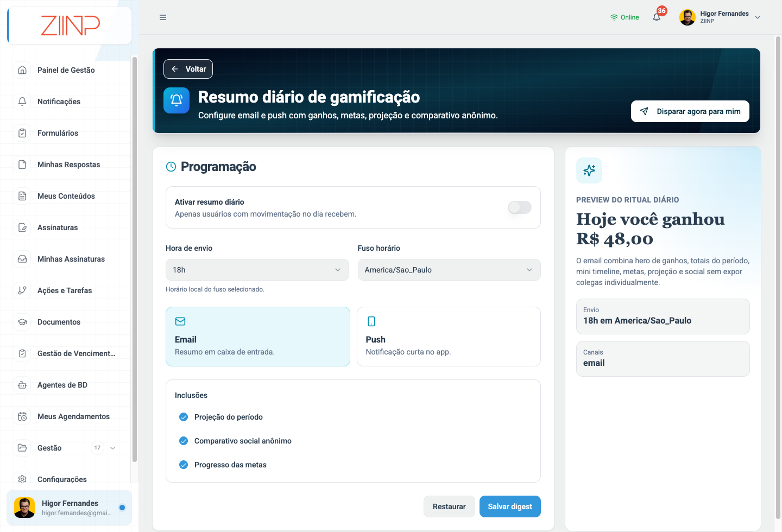782x532 pixels.
Task: Click the Salvar digest button
Action: 510,506
